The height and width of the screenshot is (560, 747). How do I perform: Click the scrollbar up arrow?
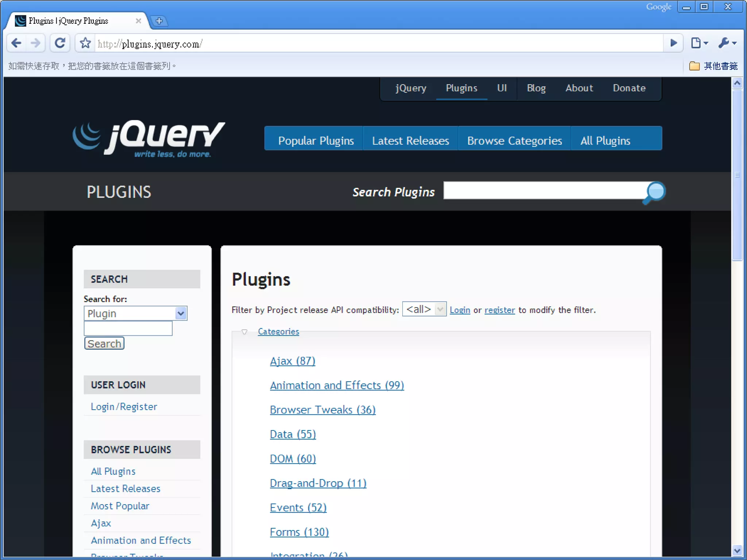tap(737, 83)
